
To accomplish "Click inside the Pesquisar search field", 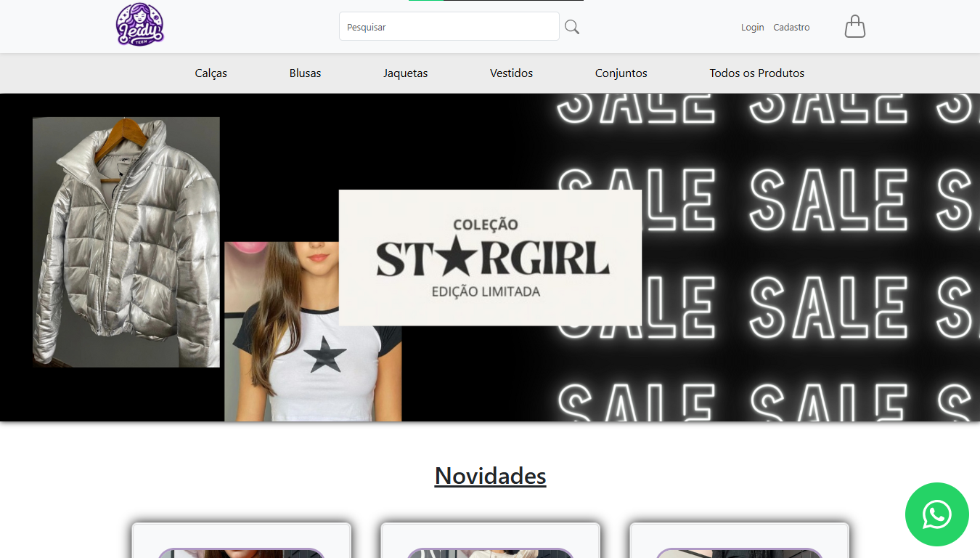I will point(449,26).
